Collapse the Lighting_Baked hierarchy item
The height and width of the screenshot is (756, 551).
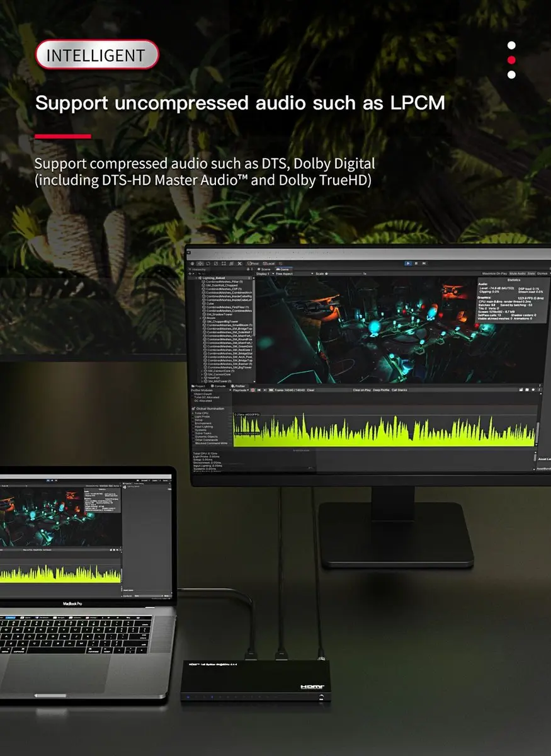[x=198, y=278]
